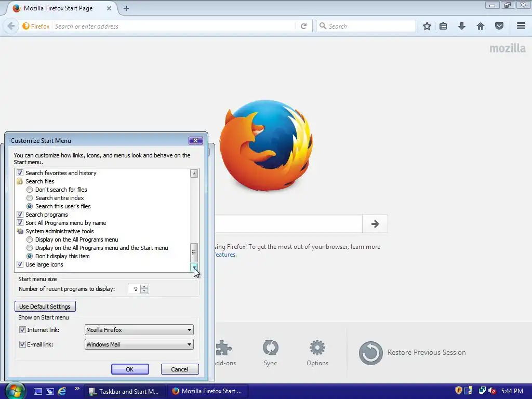The image size is (532, 399).
Task: Open the Firefox hamburger menu
Action: tap(521, 26)
